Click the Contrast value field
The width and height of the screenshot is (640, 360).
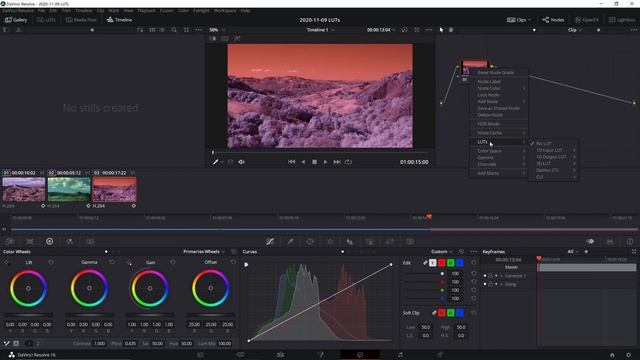tap(100, 343)
